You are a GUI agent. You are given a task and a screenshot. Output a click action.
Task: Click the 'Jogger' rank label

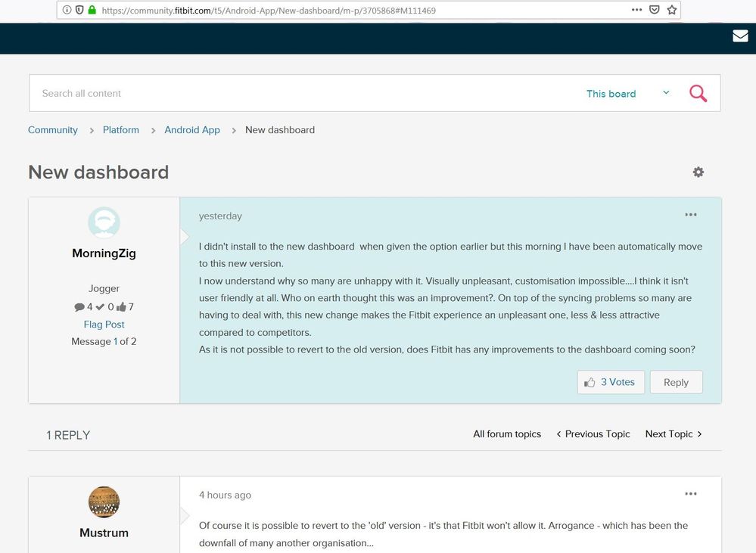coord(104,288)
